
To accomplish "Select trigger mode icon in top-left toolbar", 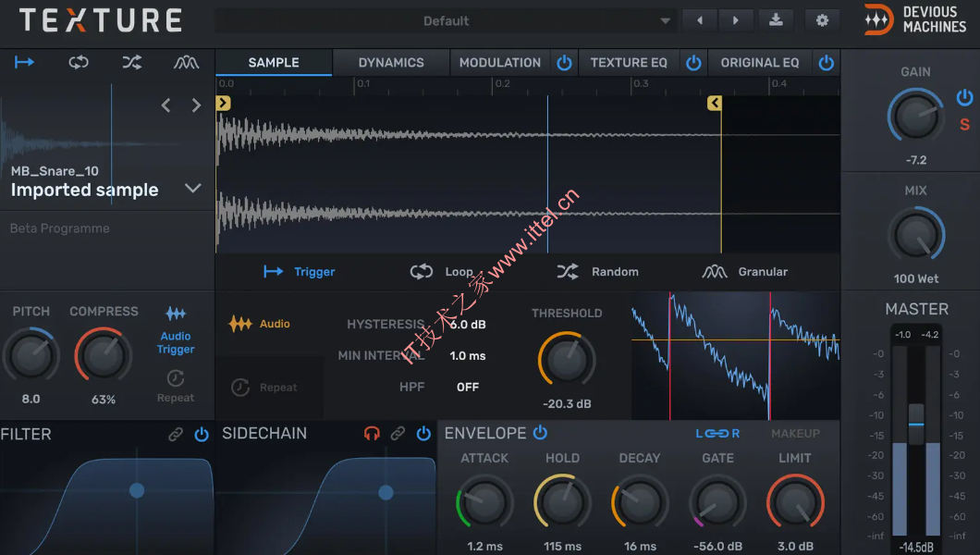I will coord(24,62).
